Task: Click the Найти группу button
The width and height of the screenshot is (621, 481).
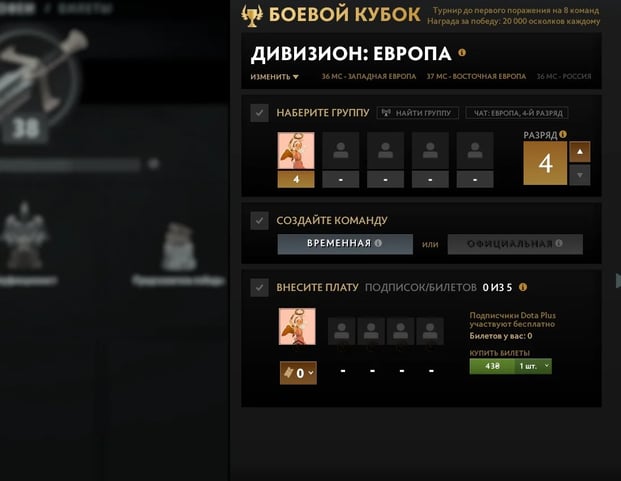Action: pos(418,113)
